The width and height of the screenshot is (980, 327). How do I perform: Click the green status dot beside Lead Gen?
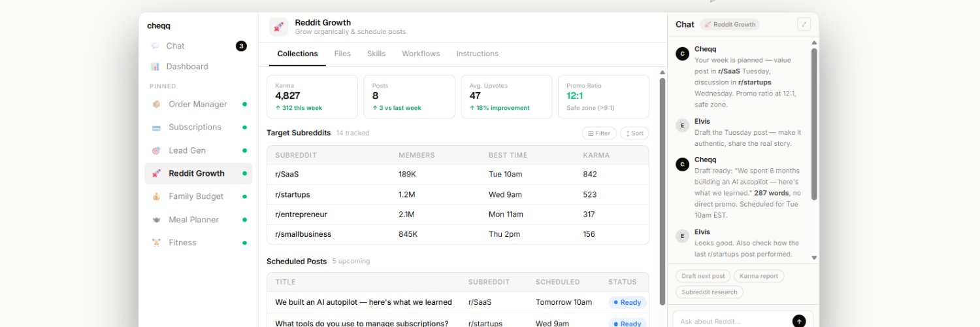click(244, 150)
